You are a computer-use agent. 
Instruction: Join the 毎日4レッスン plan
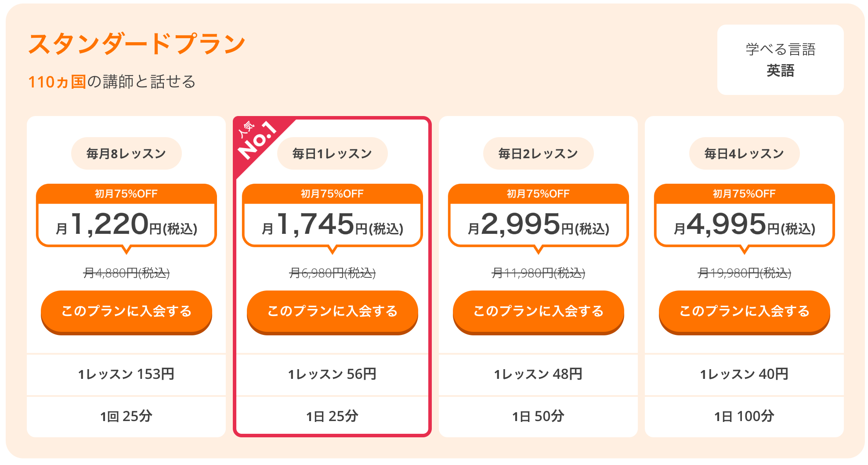click(x=745, y=312)
